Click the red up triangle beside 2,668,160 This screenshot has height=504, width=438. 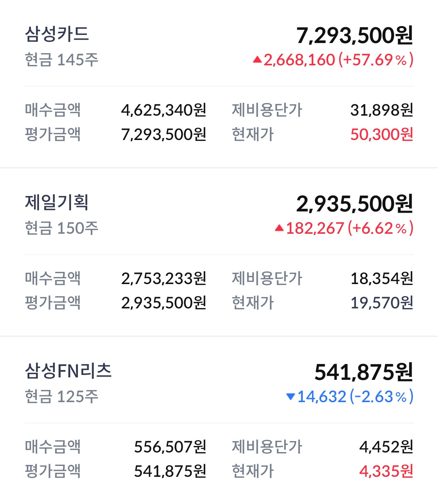click(257, 60)
